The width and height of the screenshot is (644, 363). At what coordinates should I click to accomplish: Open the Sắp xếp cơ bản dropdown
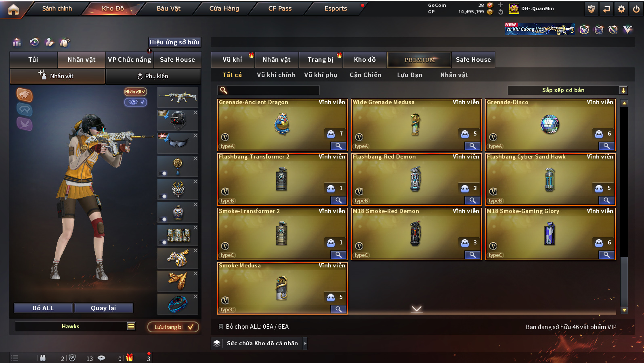[x=567, y=90]
